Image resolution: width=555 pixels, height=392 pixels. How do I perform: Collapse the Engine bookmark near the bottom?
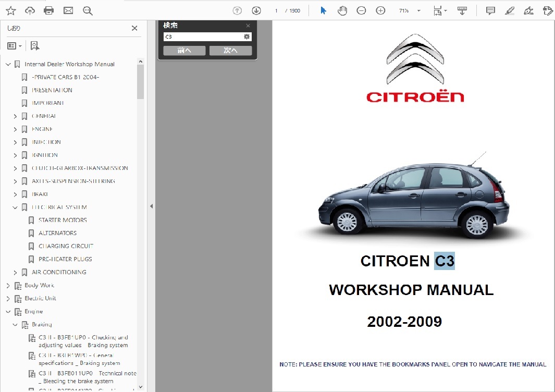tap(8, 312)
